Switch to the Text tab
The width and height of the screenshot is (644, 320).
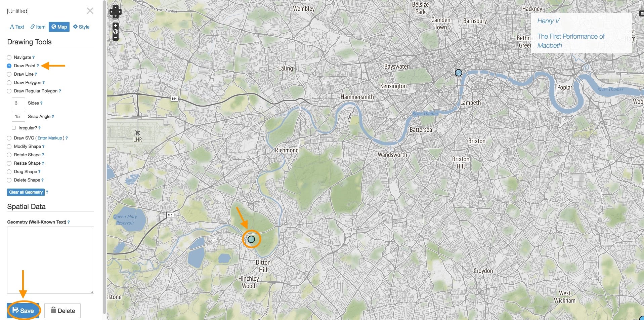click(17, 27)
